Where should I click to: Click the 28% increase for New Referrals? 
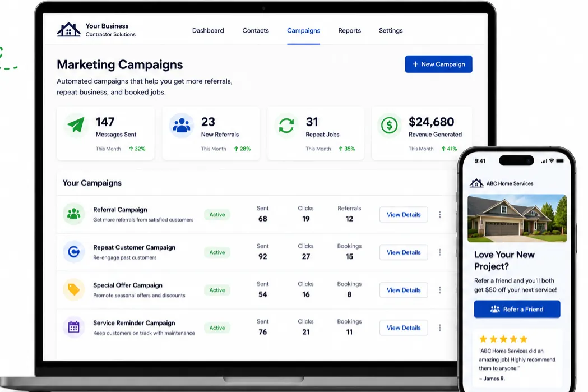[x=242, y=149]
